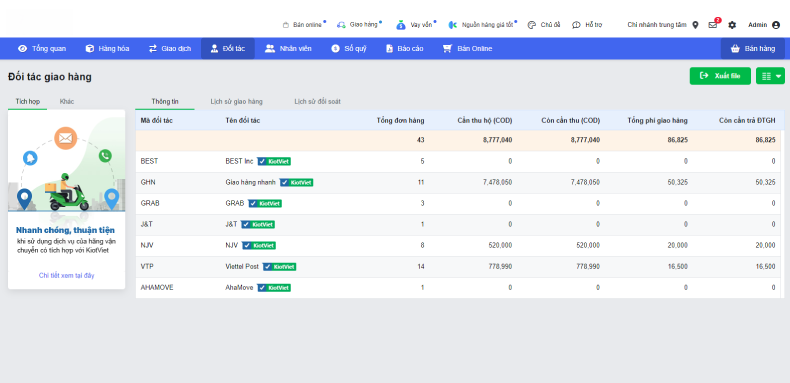The width and height of the screenshot is (790, 383).
Task: Click the Admin account label
Action: [x=757, y=25]
